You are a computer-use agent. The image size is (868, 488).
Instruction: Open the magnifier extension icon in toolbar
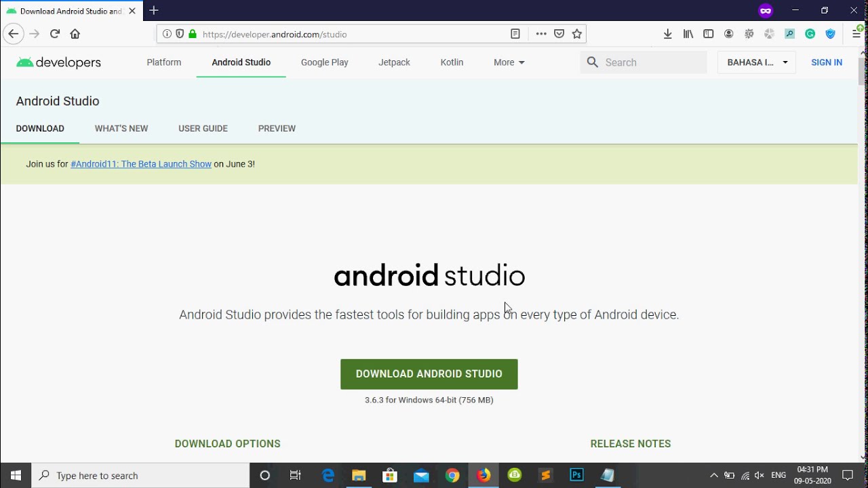tap(790, 34)
